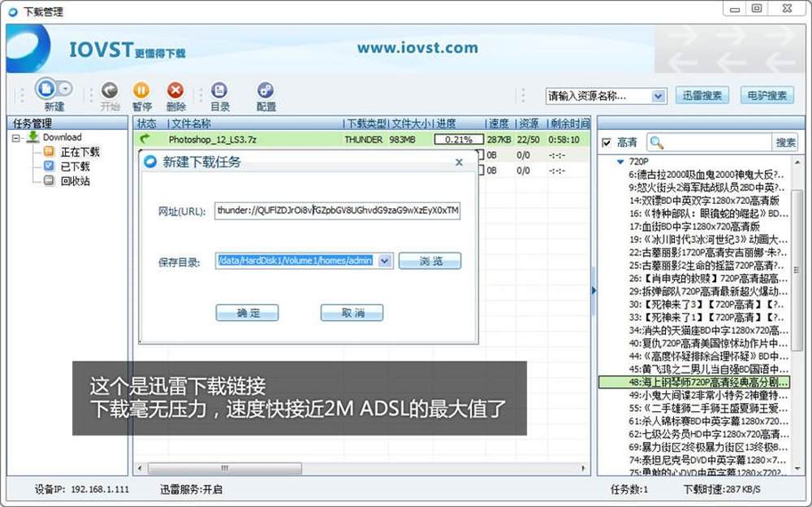The width and height of the screenshot is (812, 507).
Task: Select 34:消失的天猫座BD中字 entry
Action: click(x=708, y=330)
